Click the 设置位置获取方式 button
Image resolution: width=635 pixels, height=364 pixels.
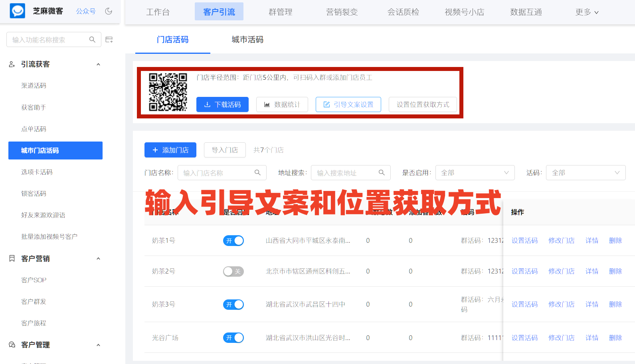[423, 104]
